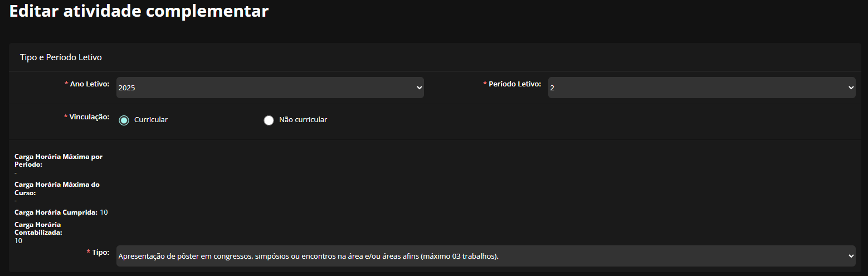Click the "Tipo e Período Letivo" section header
The width and height of the screenshot is (868, 276).
click(x=61, y=57)
